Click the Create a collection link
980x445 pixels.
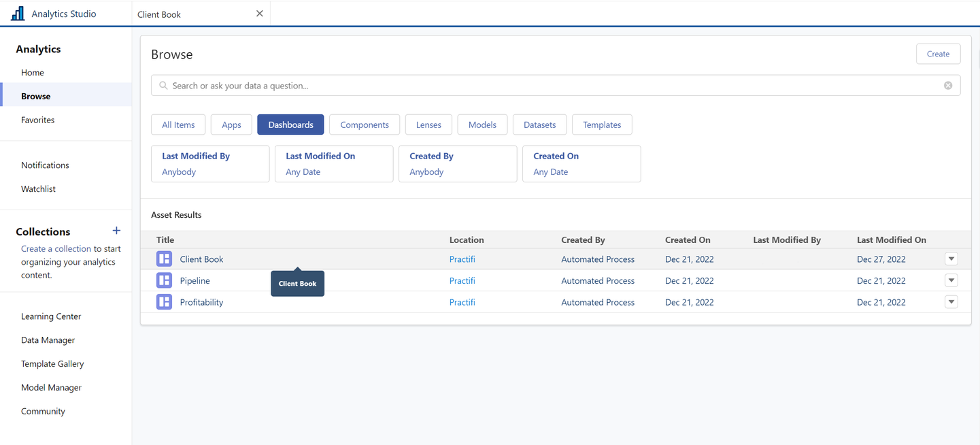click(56, 248)
